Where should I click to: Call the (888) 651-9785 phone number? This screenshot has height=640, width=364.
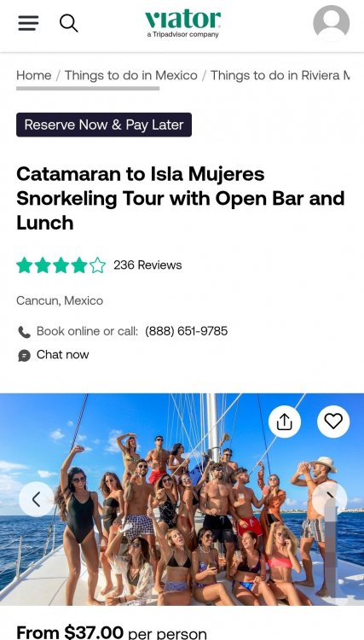point(187,331)
